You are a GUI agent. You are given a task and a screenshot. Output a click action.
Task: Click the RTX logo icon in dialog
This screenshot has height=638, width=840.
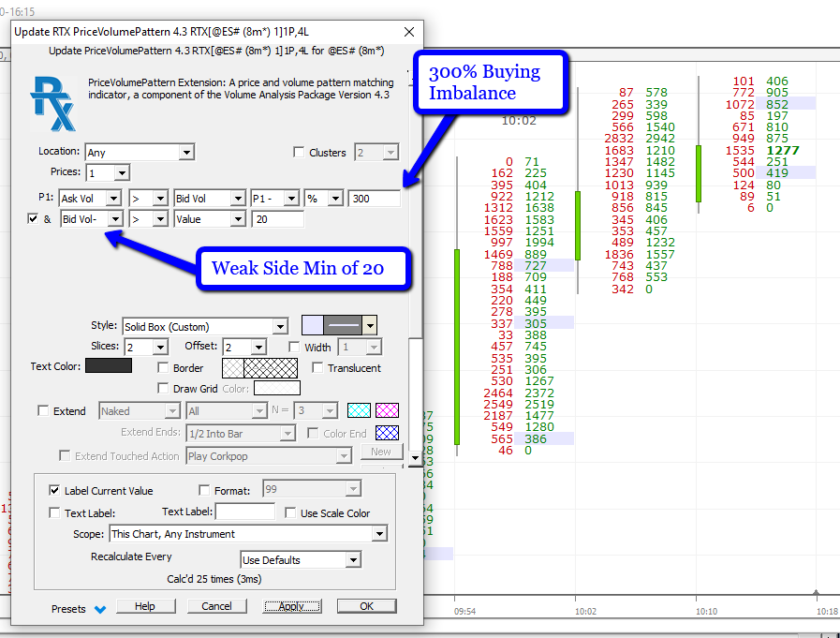click(x=53, y=103)
